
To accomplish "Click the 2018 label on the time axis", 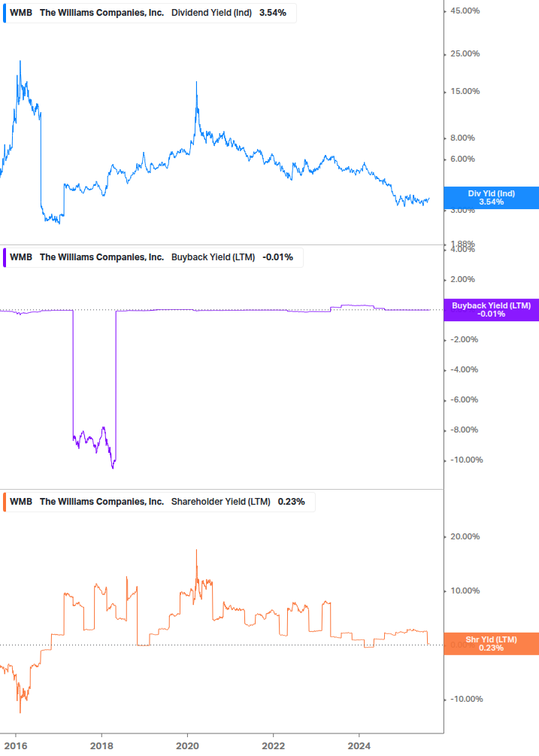I will 101,746.
